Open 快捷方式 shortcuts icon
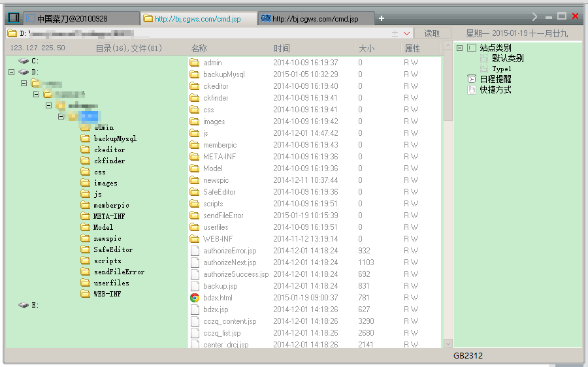588x367 pixels. pyautogui.click(x=472, y=89)
